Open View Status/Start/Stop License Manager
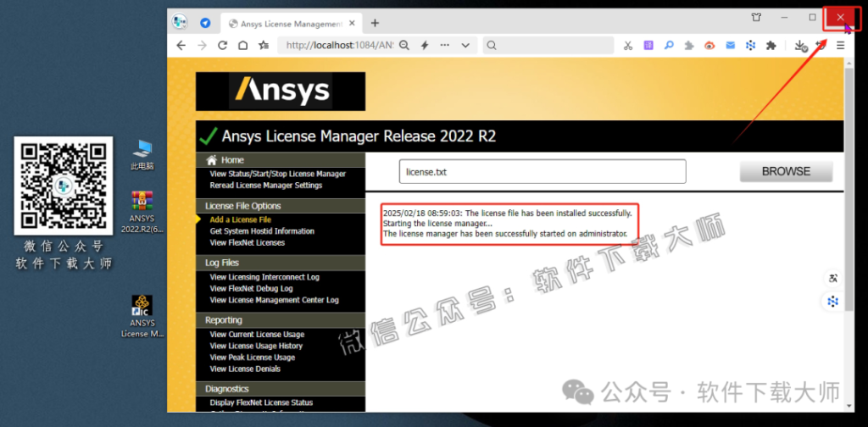Viewport: 868px width, 427px height. pos(278,174)
